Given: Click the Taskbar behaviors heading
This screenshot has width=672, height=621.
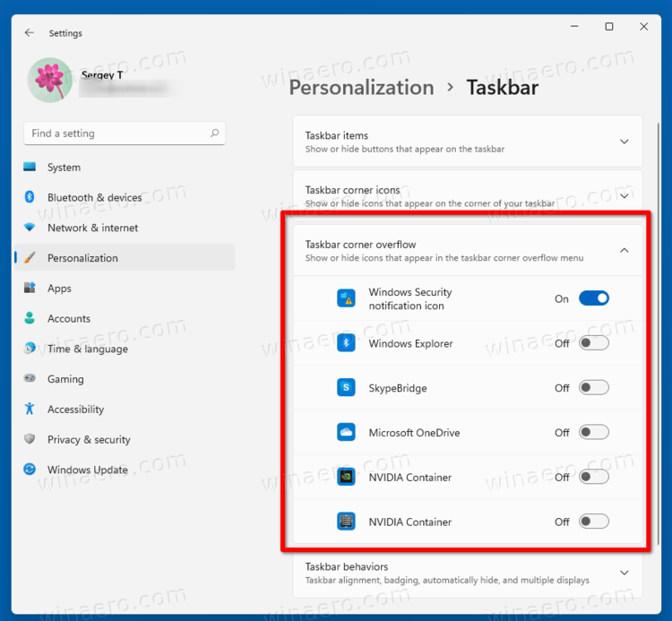Looking at the screenshot, I should pyautogui.click(x=346, y=566).
